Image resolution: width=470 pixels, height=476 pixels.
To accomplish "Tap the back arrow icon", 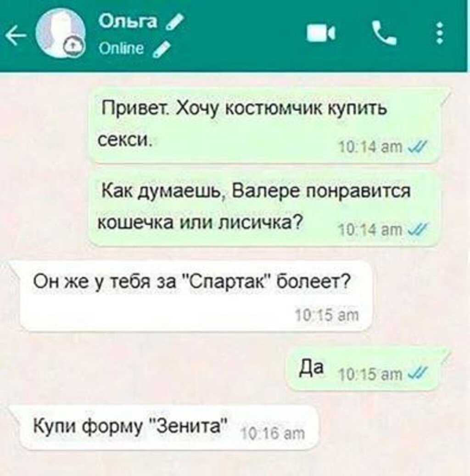I will click(x=16, y=36).
